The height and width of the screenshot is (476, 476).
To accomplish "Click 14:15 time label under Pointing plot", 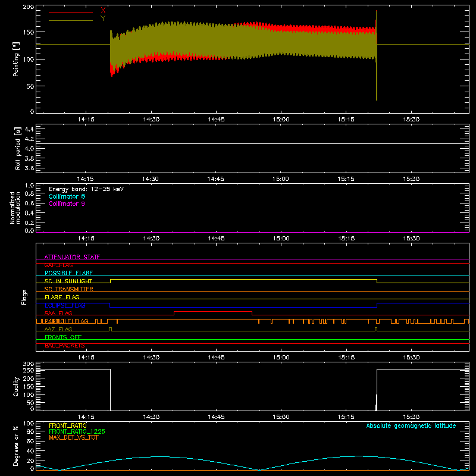I will click(86, 120).
